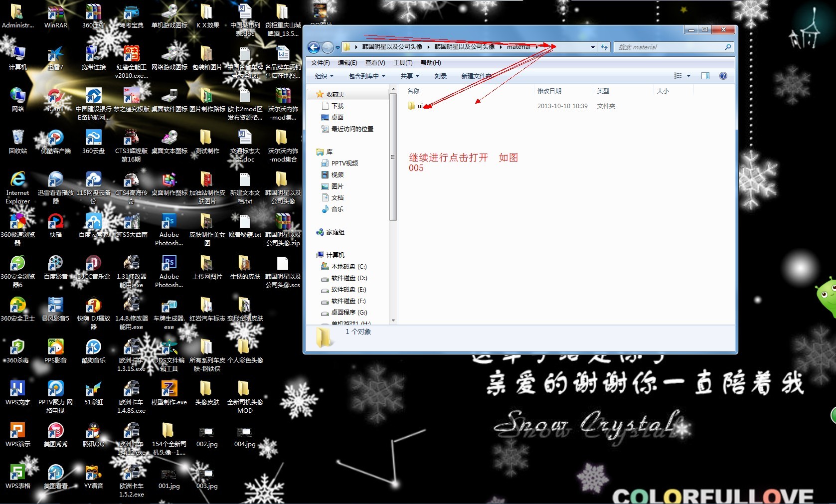Select the WPS文字 desktop icon
The image size is (836, 504).
click(x=18, y=393)
